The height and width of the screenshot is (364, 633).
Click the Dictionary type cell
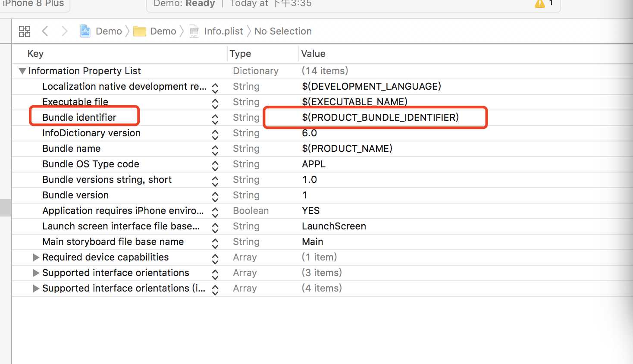tap(256, 71)
